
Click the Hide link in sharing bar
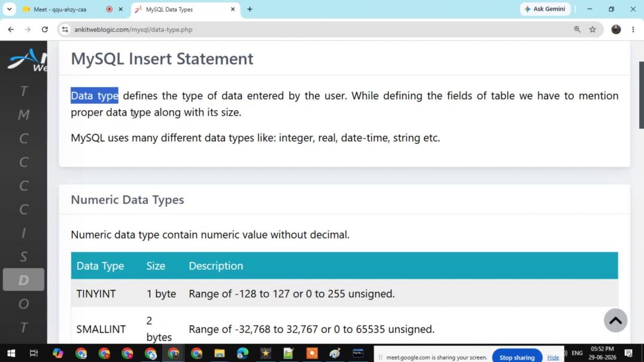[x=553, y=357]
